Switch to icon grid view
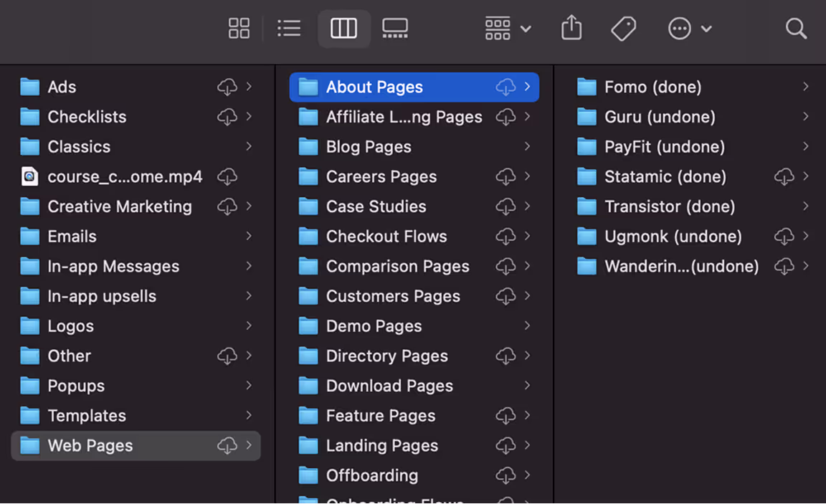 click(x=239, y=29)
